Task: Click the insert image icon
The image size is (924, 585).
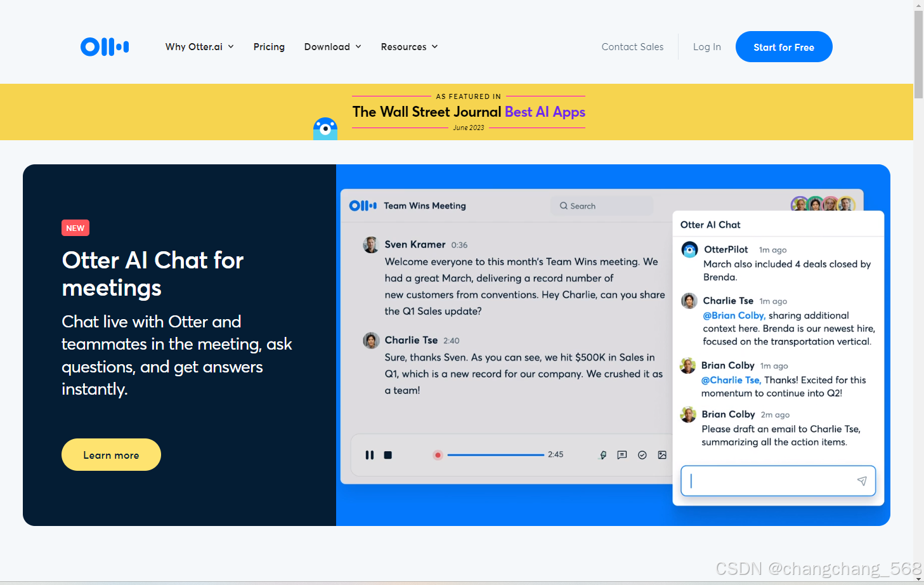Action: pos(662,455)
